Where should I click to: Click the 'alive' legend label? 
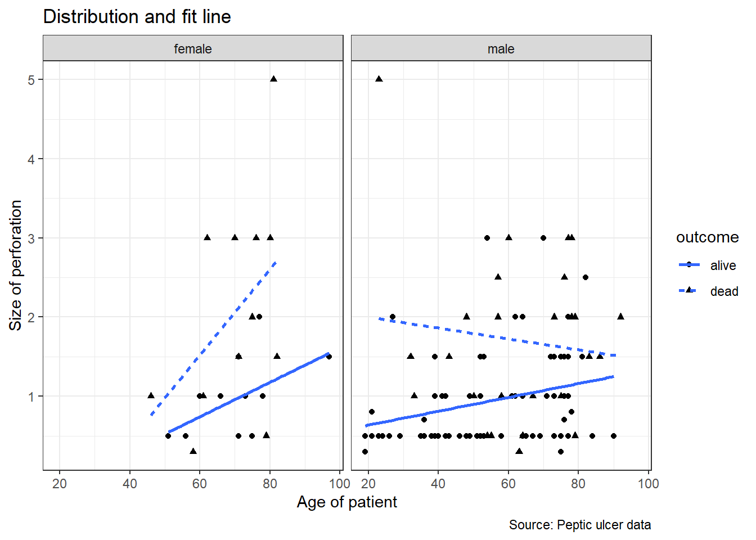(x=723, y=265)
